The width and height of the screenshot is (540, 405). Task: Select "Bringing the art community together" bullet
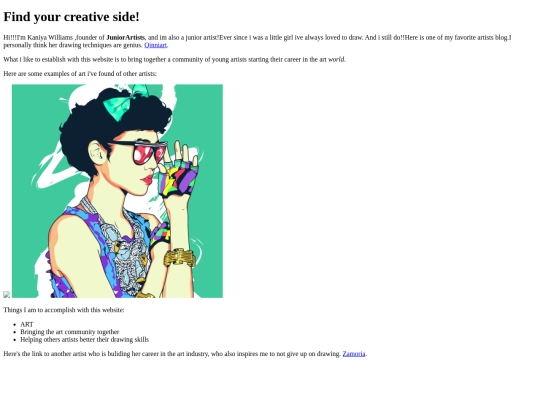(70, 332)
